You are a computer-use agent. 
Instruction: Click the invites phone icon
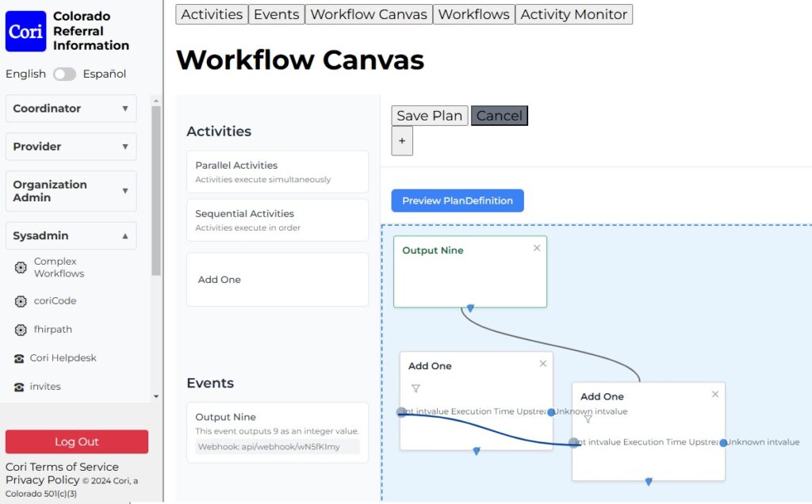coord(19,387)
